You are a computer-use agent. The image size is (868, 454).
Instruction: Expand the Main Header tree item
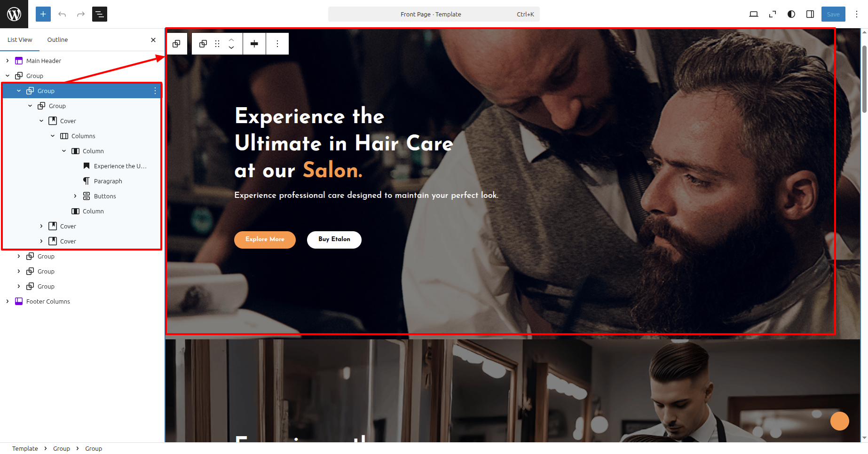pos(8,61)
